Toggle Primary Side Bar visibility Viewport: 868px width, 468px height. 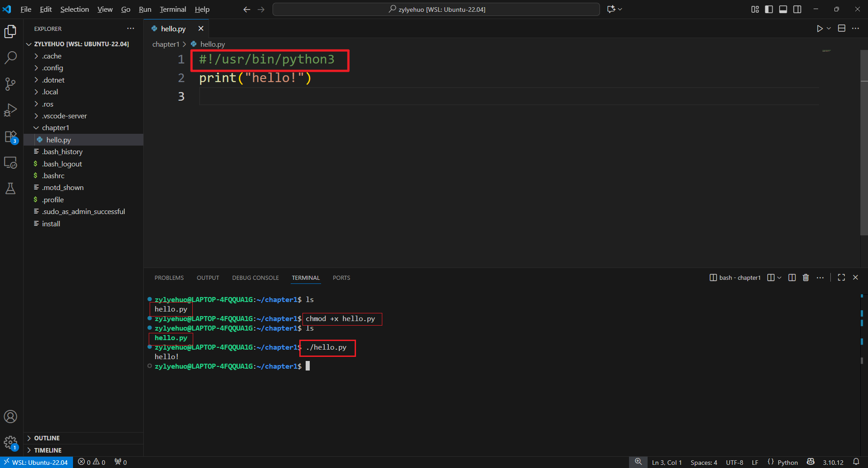[769, 10]
